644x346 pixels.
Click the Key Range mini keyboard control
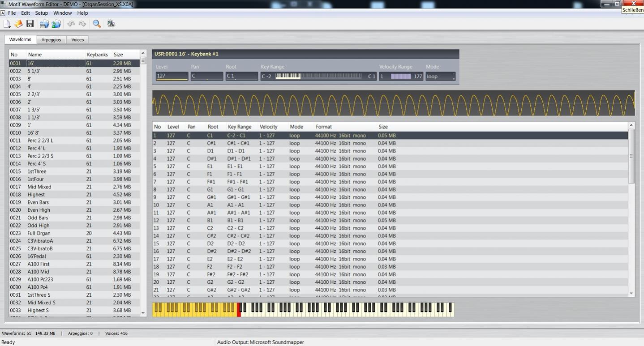(x=318, y=76)
